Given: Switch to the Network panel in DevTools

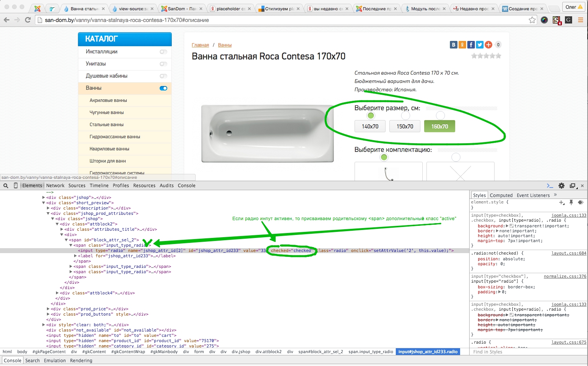Looking at the screenshot, I should pyautogui.click(x=55, y=186).
